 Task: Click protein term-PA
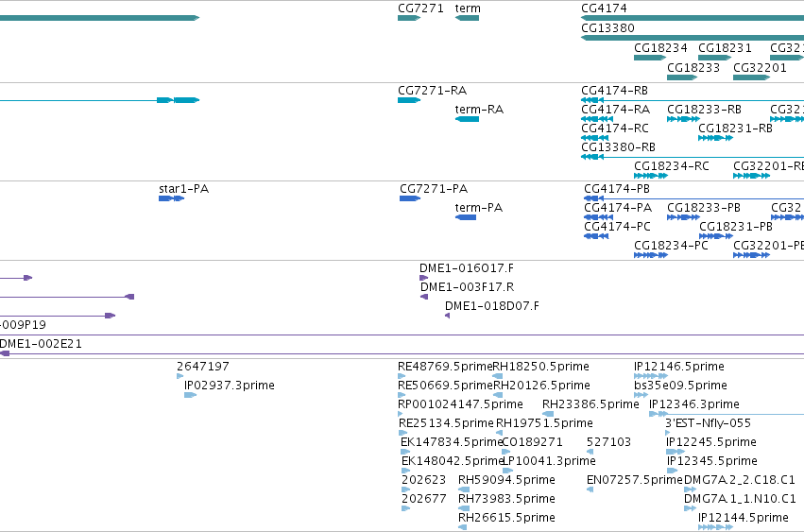(x=466, y=217)
